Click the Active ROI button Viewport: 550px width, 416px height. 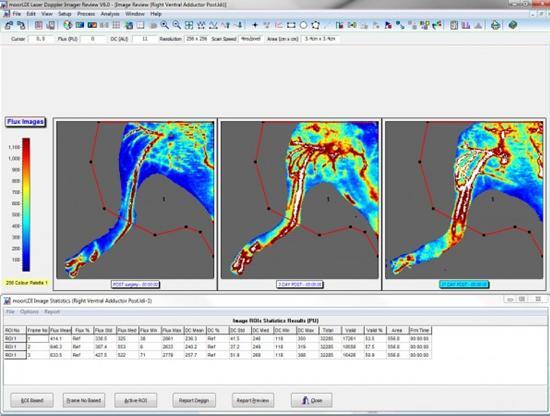click(x=136, y=400)
